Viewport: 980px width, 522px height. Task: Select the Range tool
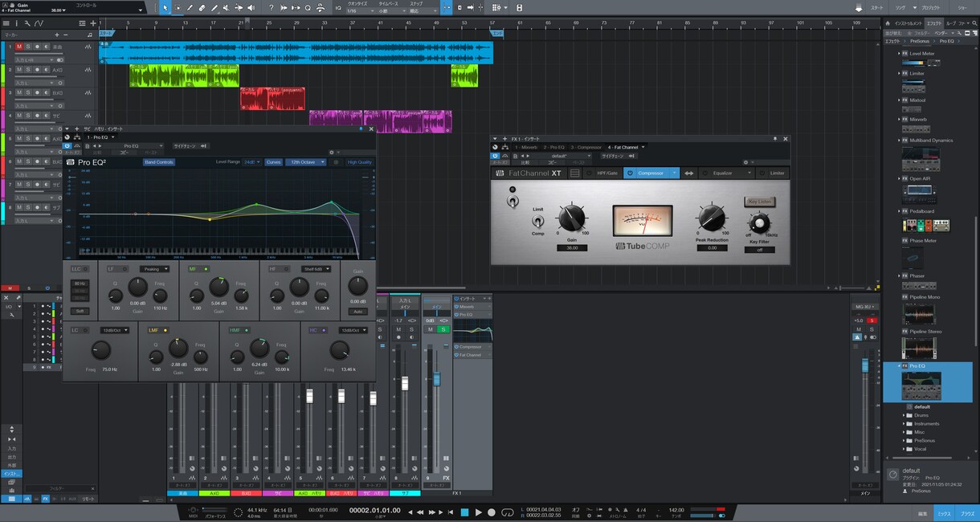tap(178, 7)
